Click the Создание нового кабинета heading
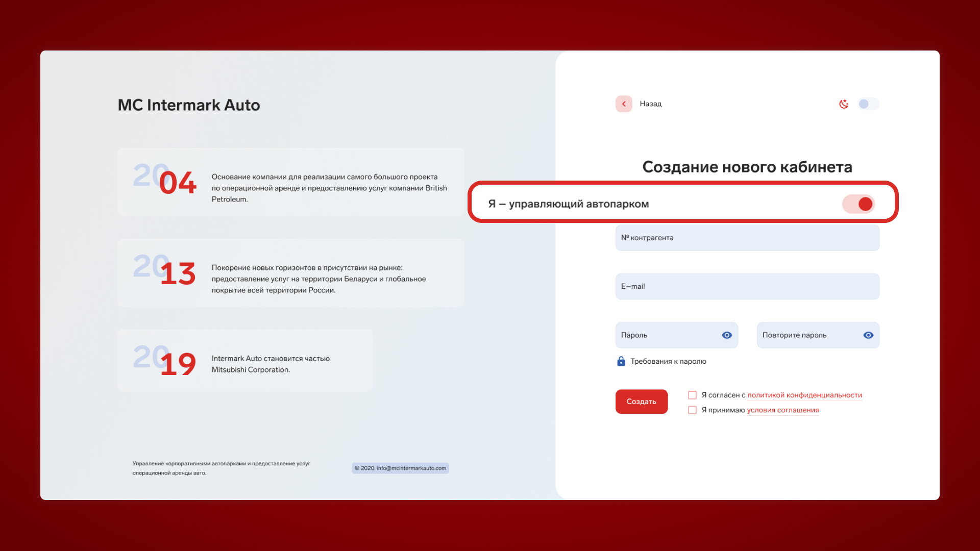980x551 pixels. (x=747, y=167)
